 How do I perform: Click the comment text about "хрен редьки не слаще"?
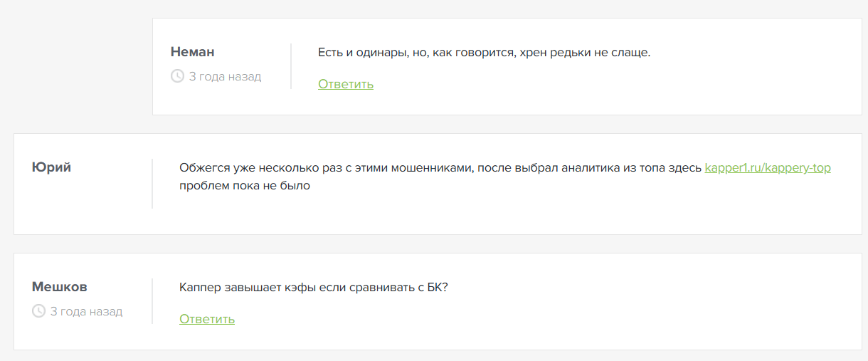(484, 53)
